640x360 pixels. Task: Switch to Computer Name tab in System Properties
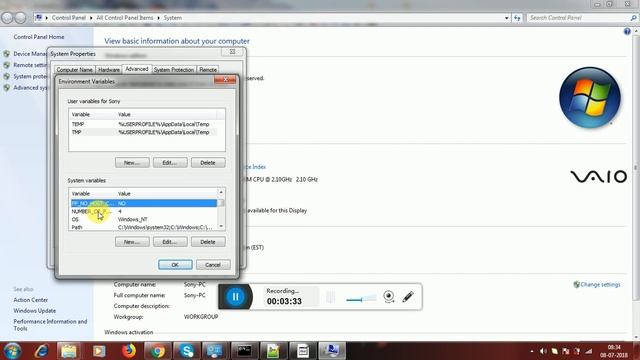tap(74, 70)
